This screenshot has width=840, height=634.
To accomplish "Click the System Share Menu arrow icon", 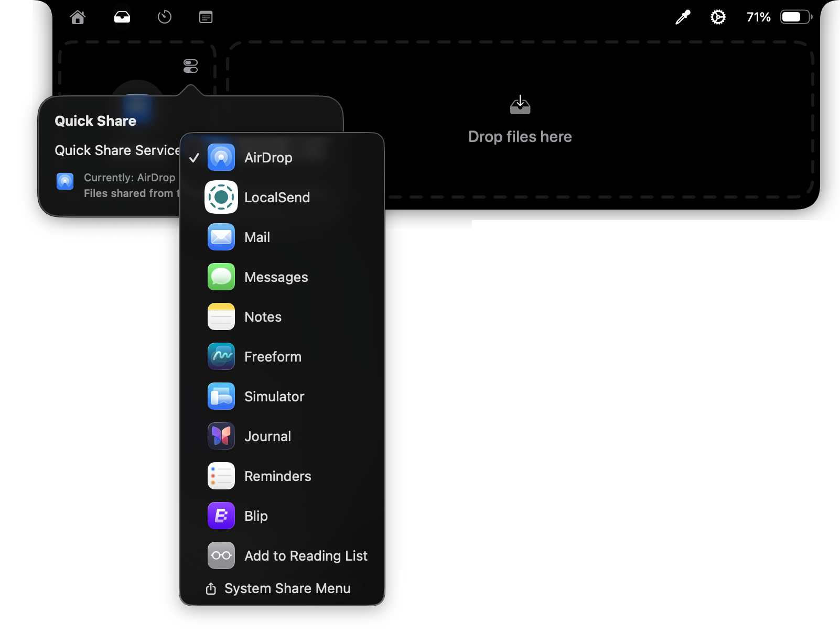I will point(211,588).
